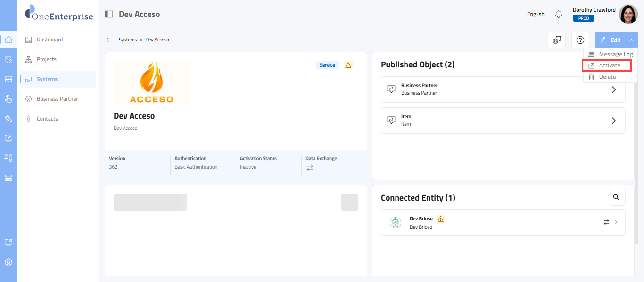644x282 pixels.
Task: Choose Message Log menu entry
Action: [x=615, y=54]
